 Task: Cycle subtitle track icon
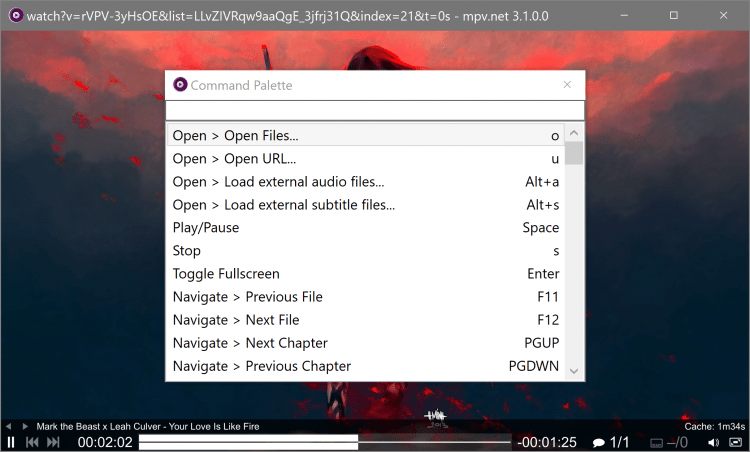[656, 442]
